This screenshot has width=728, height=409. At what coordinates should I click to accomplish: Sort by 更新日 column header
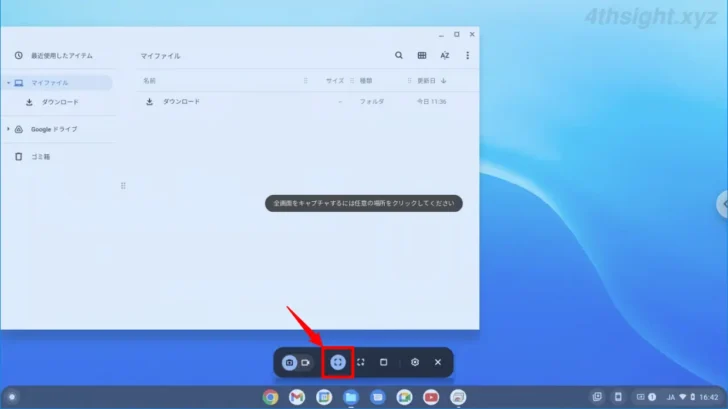[x=426, y=81]
